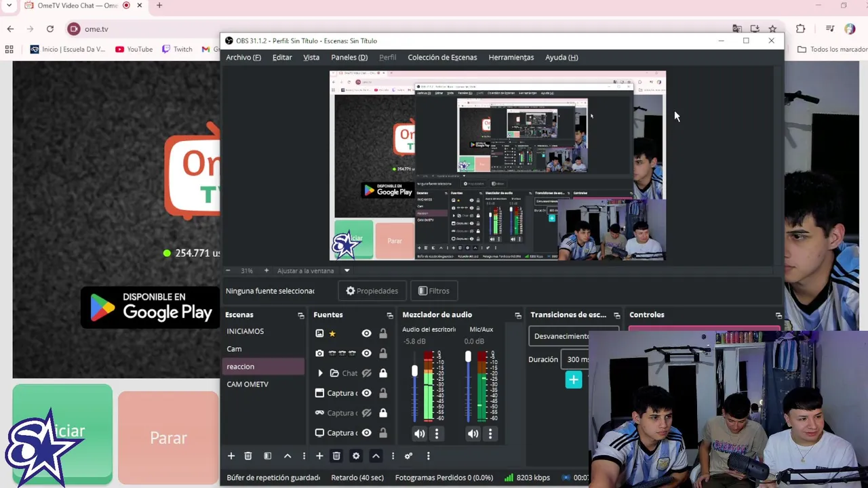Viewport: 868px width, 488px height.
Task: Bookmark this page with star icon
Action: click(x=772, y=28)
